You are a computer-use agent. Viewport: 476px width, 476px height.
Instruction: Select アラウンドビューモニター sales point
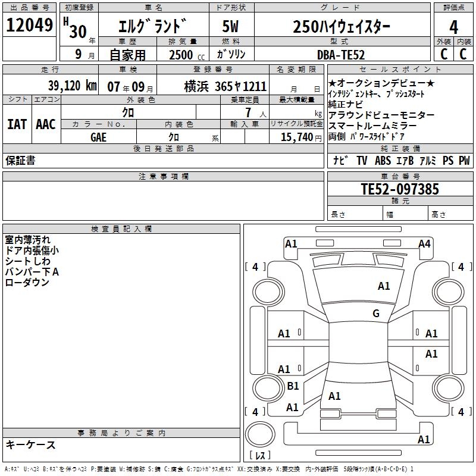(381, 115)
